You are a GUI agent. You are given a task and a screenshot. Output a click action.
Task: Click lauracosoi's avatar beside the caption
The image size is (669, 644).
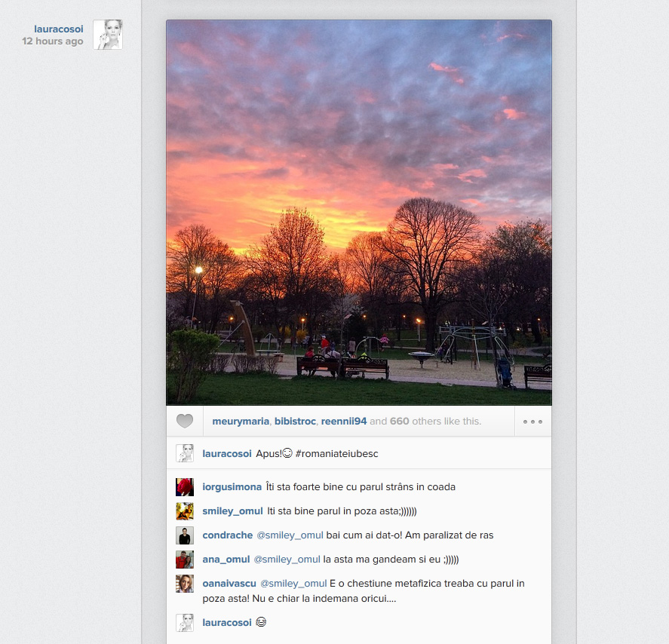coord(185,453)
